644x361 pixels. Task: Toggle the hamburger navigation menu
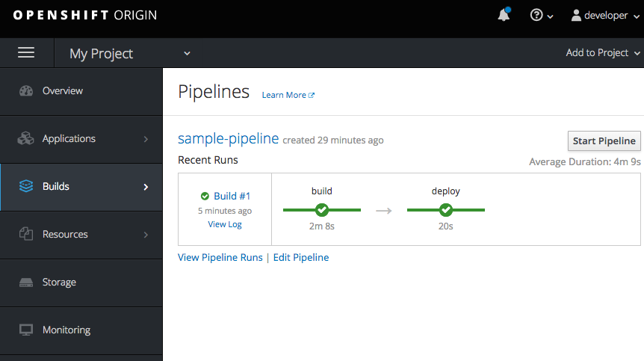[x=26, y=52]
